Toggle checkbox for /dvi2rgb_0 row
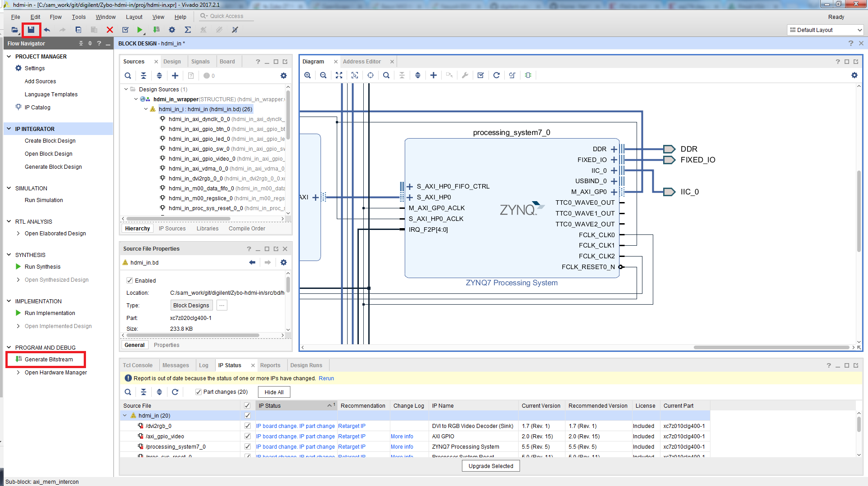This screenshot has width=868, height=486. coord(247,426)
